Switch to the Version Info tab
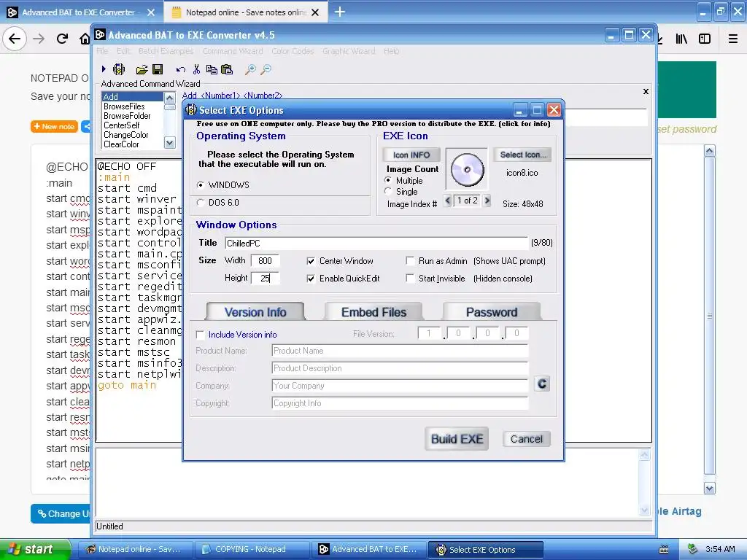This screenshot has width=747, height=560. 255,312
